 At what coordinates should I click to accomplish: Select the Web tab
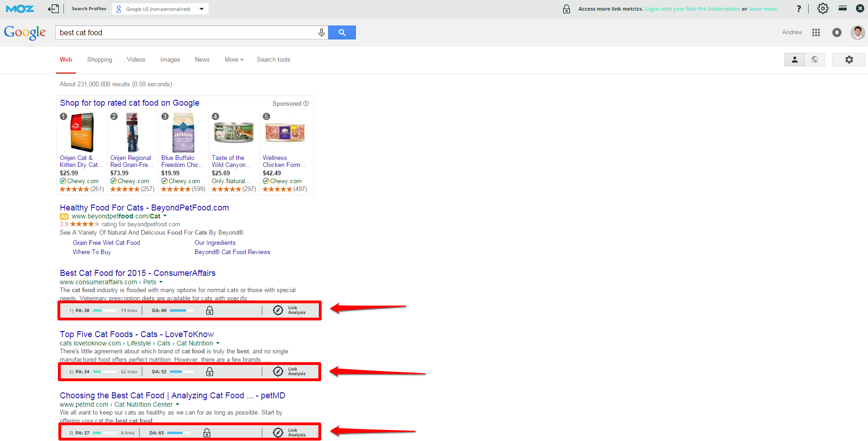pos(66,59)
